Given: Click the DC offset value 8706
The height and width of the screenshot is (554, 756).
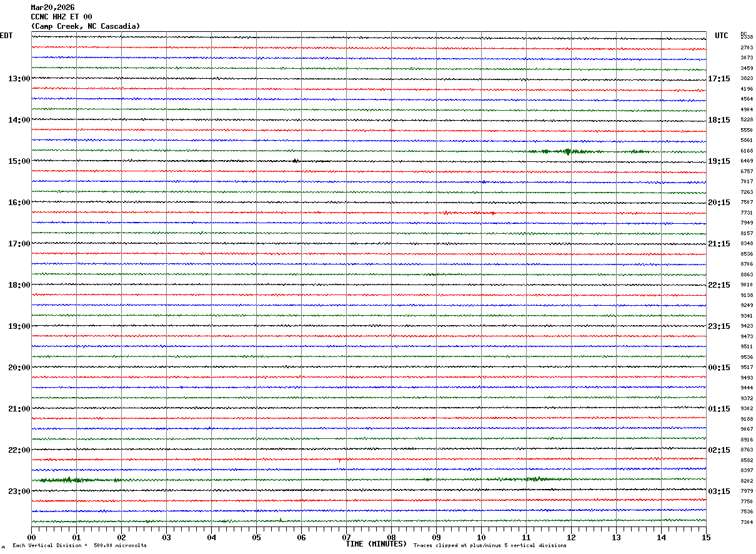Looking at the screenshot, I should point(747,264).
